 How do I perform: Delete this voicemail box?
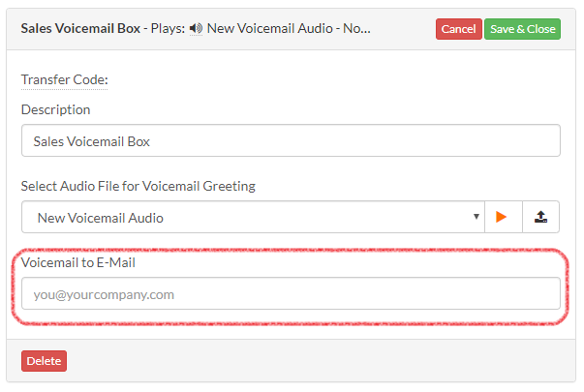click(x=44, y=361)
